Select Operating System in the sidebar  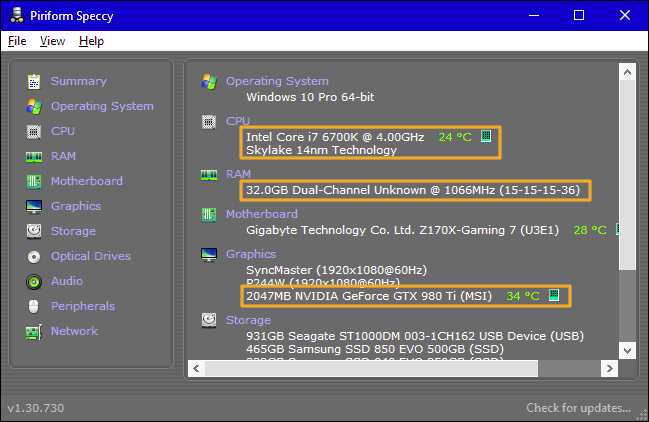(x=102, y=106)
